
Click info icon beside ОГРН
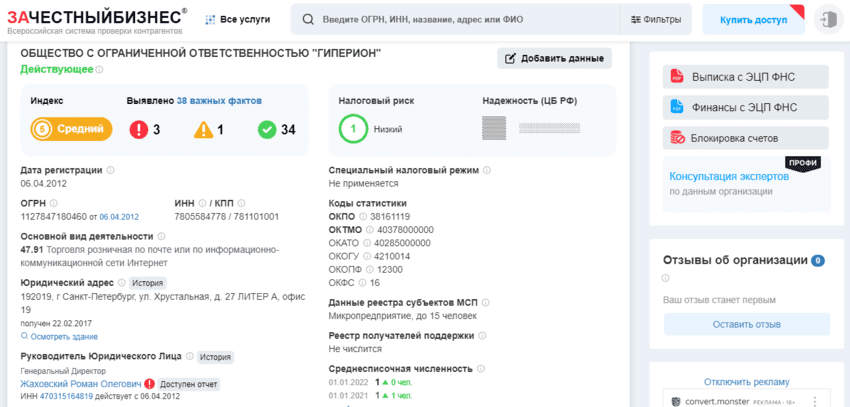click(53, 203)
